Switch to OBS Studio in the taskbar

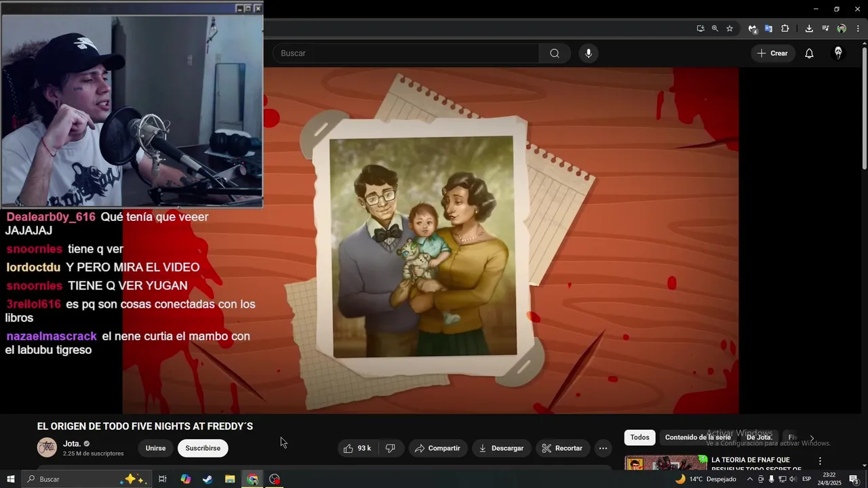click(x=275, y=479)
